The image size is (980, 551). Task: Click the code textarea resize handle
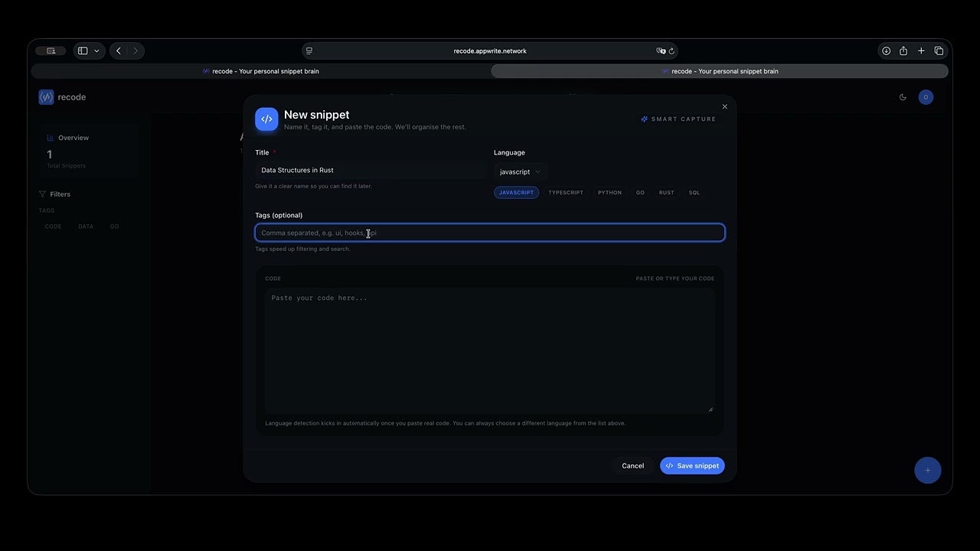pos(710,409)
